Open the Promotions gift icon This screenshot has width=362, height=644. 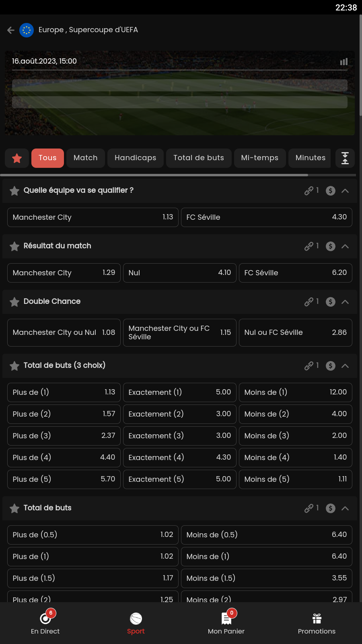317,623
